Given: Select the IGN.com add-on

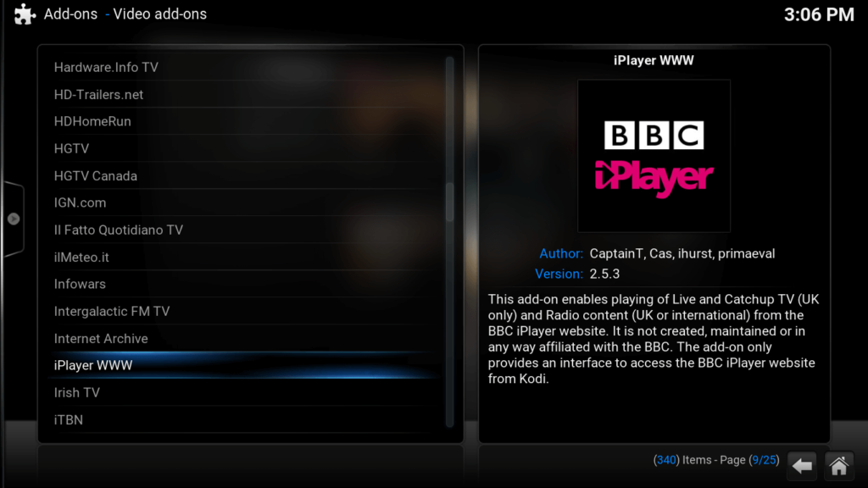Looking at the screenshot, I should (x=80, y=202).
